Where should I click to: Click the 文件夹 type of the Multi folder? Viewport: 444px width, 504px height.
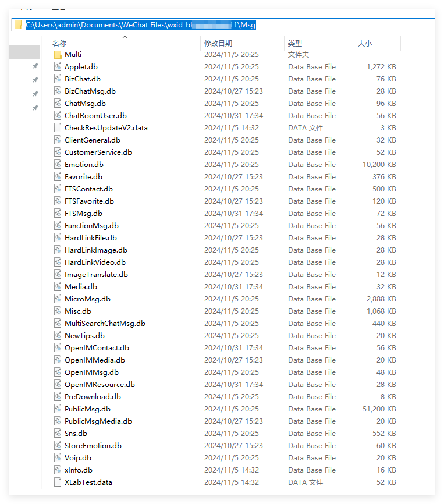coord(299,55)
